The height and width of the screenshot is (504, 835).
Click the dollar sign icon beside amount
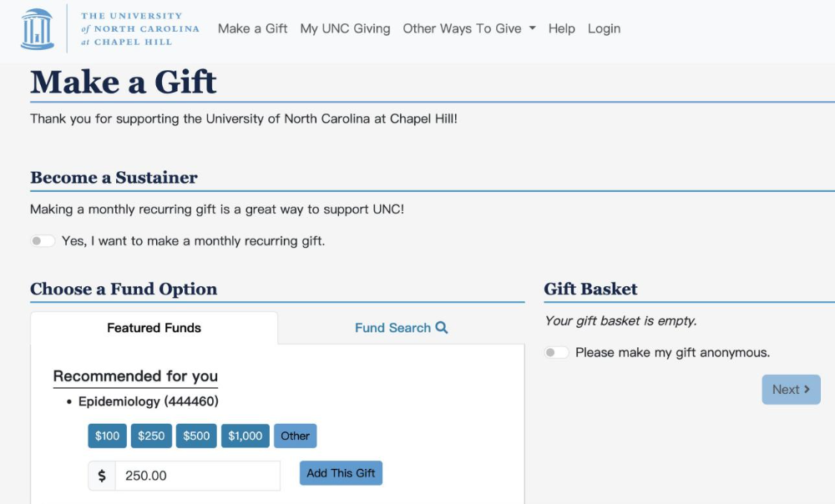pos(102,476)
